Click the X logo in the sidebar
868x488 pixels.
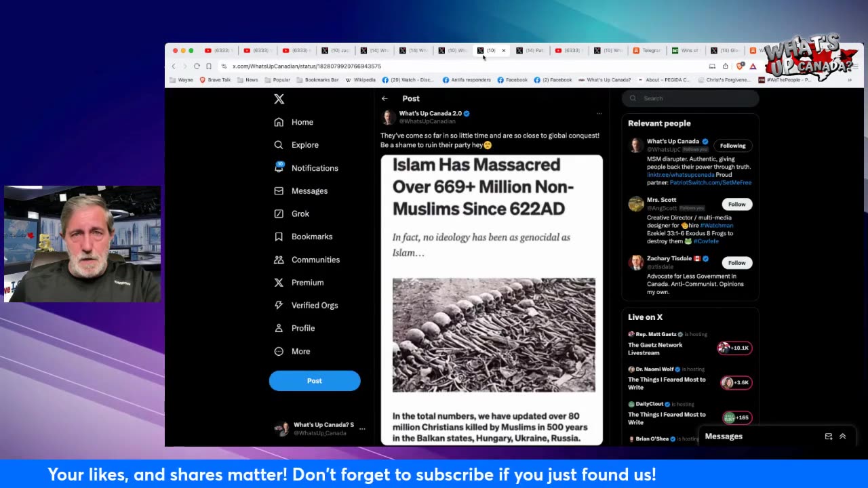(x=279, y=99)
